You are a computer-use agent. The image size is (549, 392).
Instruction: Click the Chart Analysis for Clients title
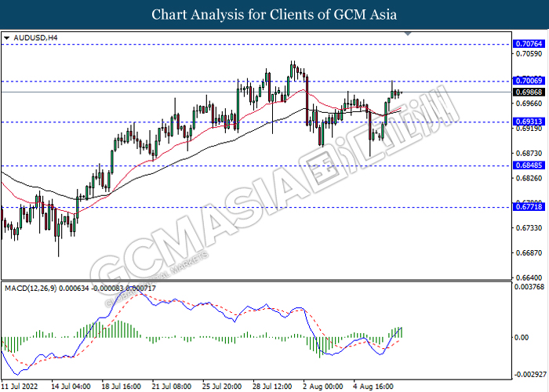tap(274, 15)
